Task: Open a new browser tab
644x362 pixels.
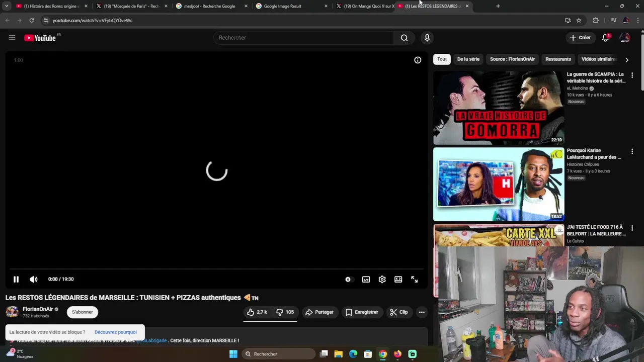Action: 498,6
